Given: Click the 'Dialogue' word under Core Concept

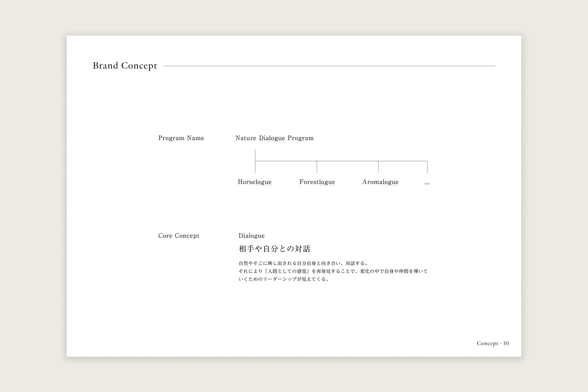Looking at the screenshot, I should tap(252, 236).
